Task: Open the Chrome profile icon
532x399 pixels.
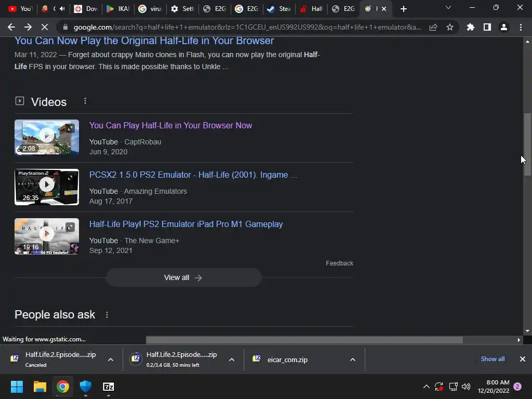Action: [x=504, y=27]
